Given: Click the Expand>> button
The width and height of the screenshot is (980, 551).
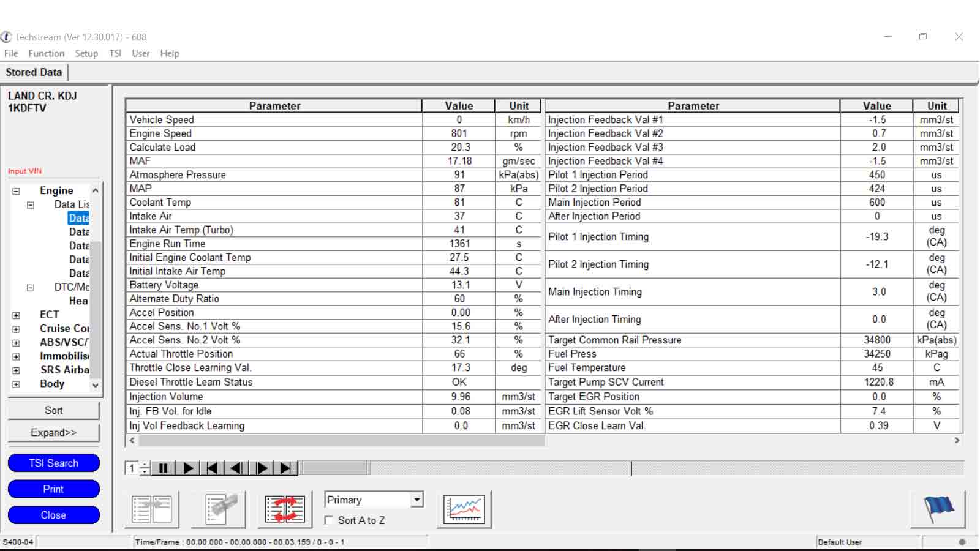Looking at the screenshot, I should [54, 432].
